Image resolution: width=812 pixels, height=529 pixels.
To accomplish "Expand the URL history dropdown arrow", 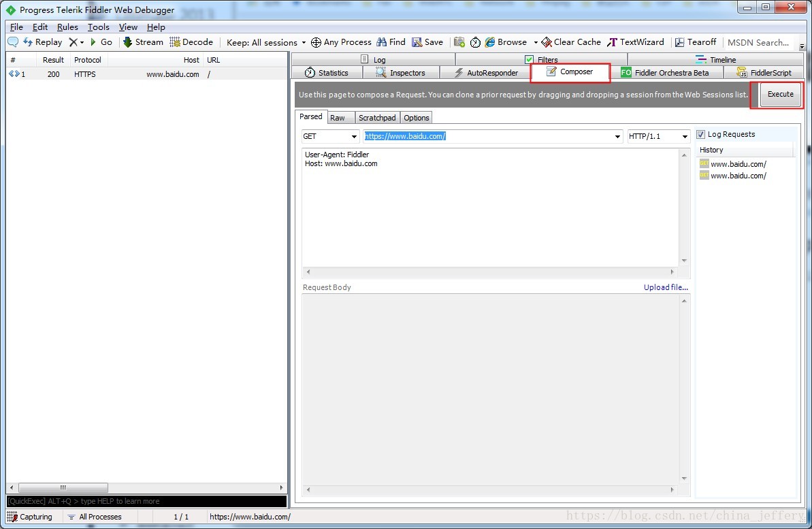I will (x=617, y=136).
